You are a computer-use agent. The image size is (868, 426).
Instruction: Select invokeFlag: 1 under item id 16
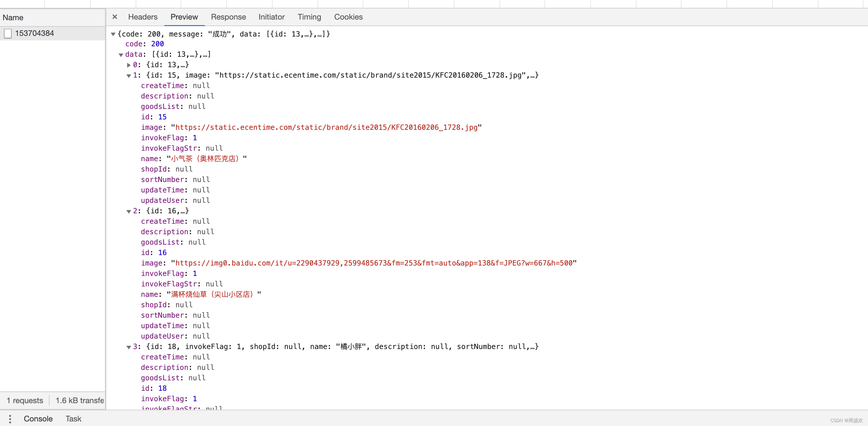click(169, 273)
